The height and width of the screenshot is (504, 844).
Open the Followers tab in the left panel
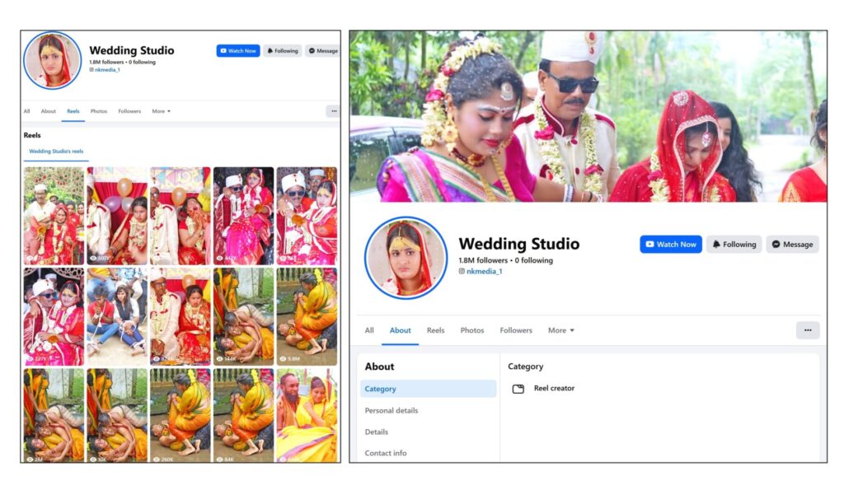[x=129, y=111]
